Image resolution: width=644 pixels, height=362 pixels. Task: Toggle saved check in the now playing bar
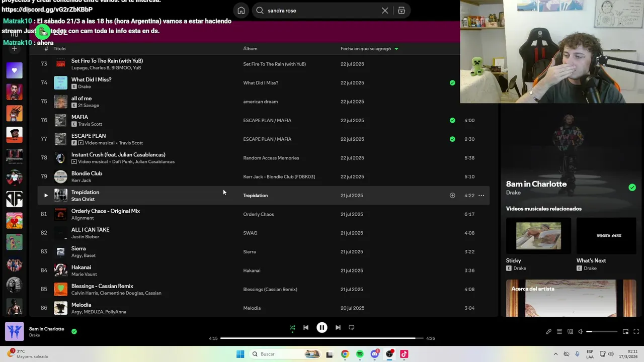74,331
